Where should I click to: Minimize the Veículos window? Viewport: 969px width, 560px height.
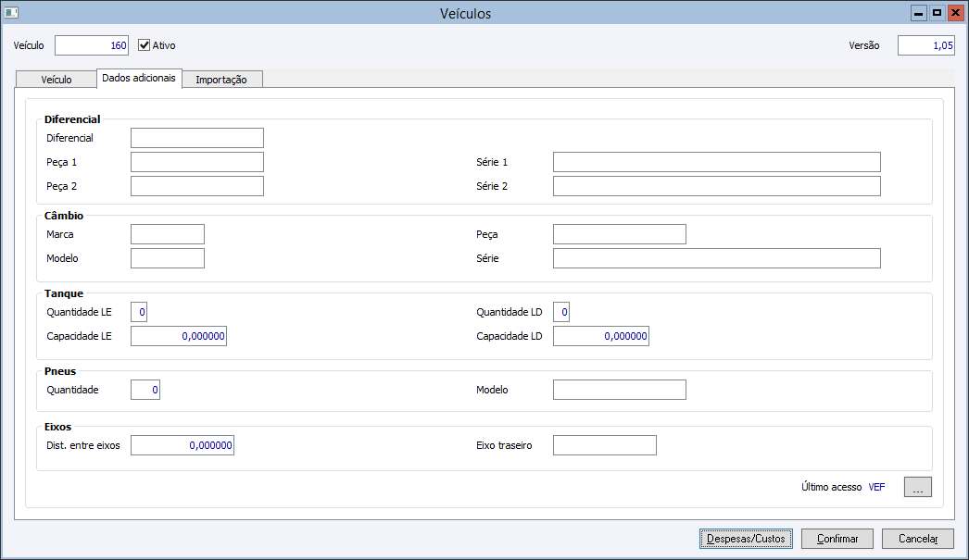tap(919, 13)
